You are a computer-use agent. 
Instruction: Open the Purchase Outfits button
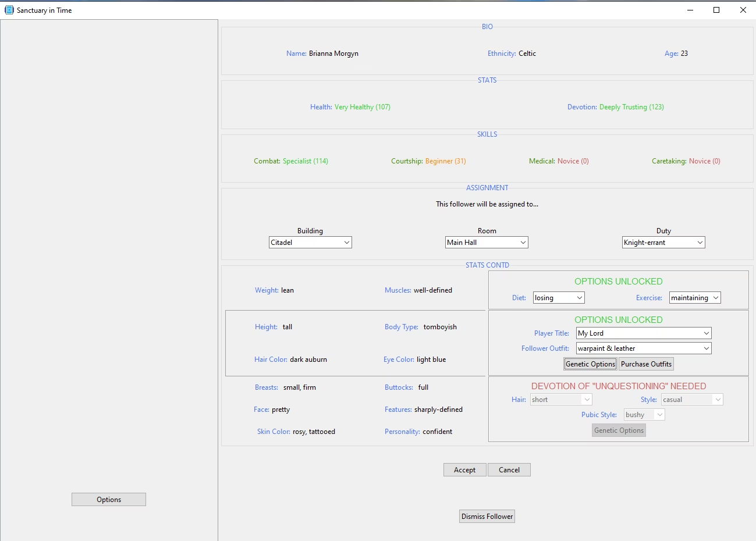(x=646, y=364)
